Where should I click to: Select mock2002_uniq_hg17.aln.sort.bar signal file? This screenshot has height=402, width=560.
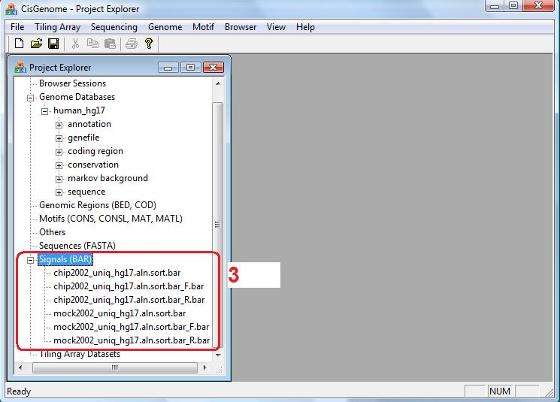click(x=120, y=313)
